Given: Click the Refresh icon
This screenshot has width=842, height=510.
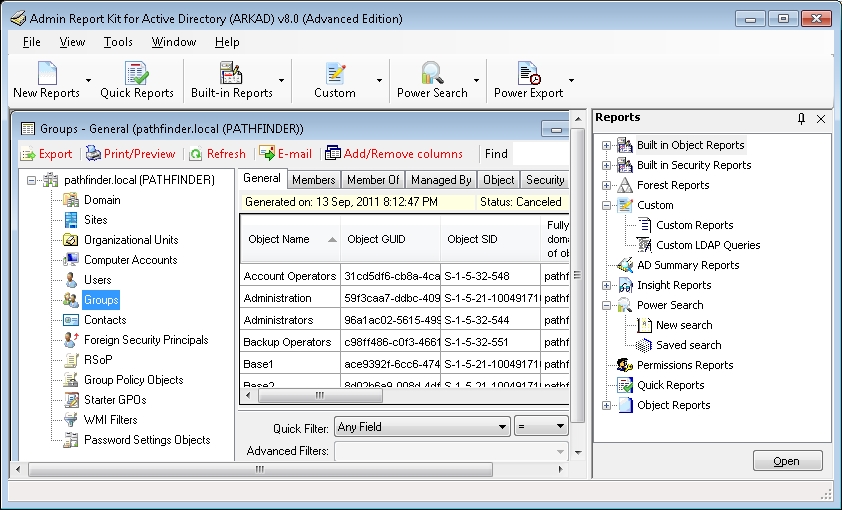Looking at the screenshot, I should point(196,154).
